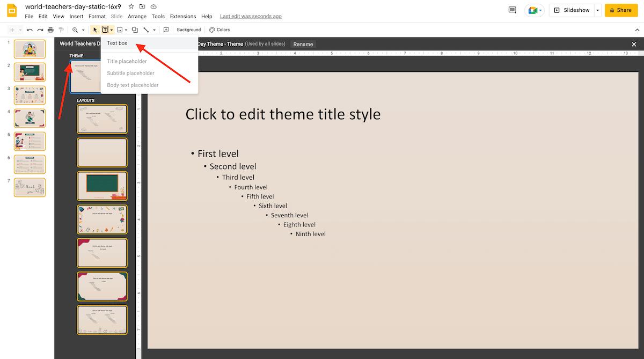Open the Insert comment icon
The height and width of the screenshot is (359, 644).
(x=166, y=30)
